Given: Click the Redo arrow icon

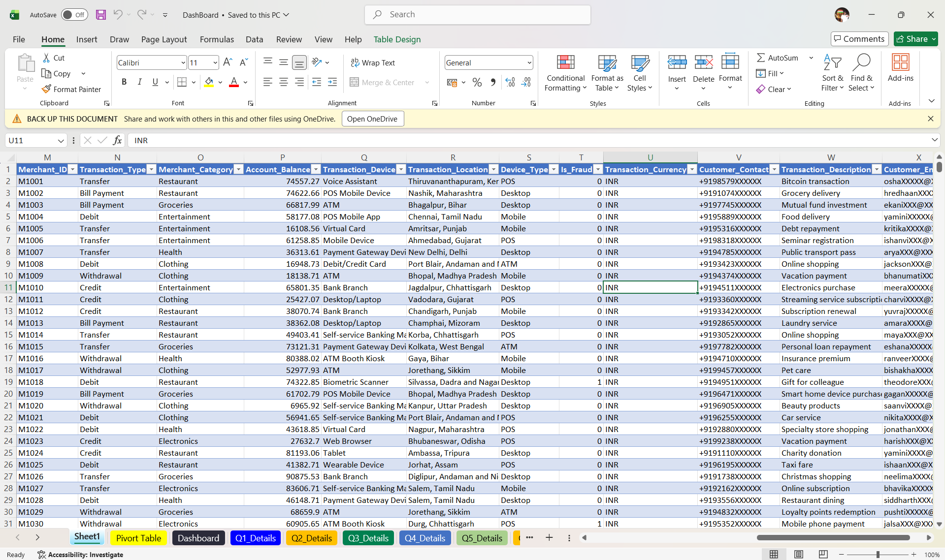Looking at the screenshot, I should point(142,15).
